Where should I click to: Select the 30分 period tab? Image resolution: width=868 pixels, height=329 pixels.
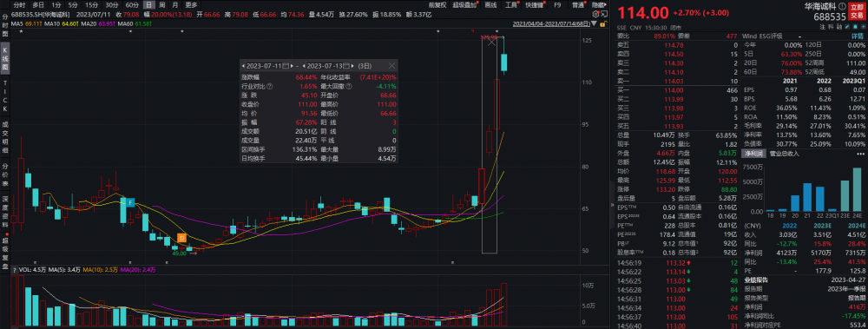click(112, 4)
